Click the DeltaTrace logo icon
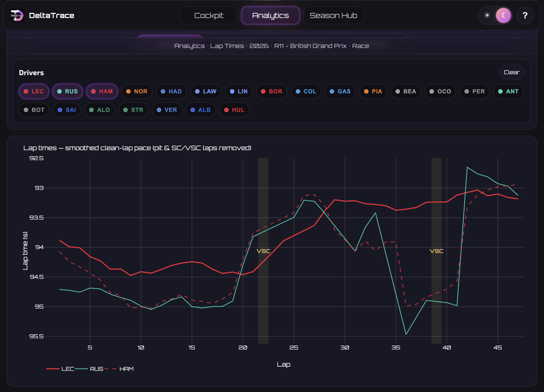Image resolution: width=544 pixels, height=392 pixels. click(x=17, y=16)
